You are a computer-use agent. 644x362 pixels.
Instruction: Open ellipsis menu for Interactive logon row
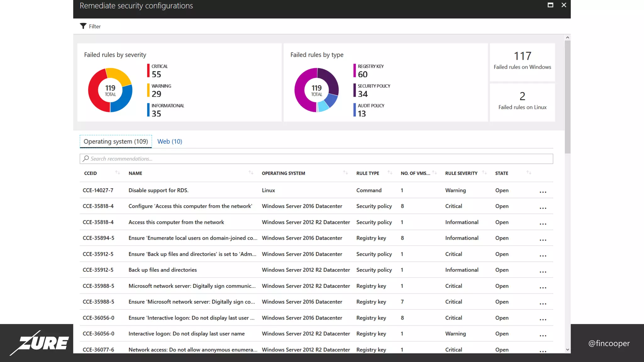(x=543, y=335)
